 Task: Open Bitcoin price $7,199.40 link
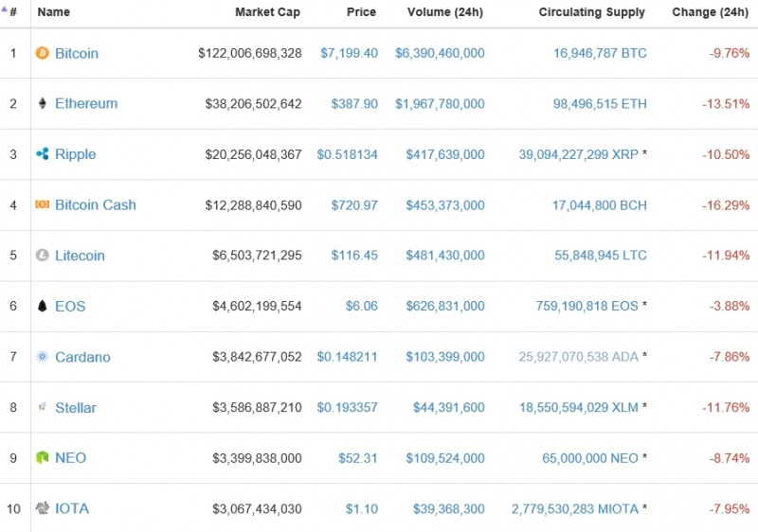tap(349, 53)
